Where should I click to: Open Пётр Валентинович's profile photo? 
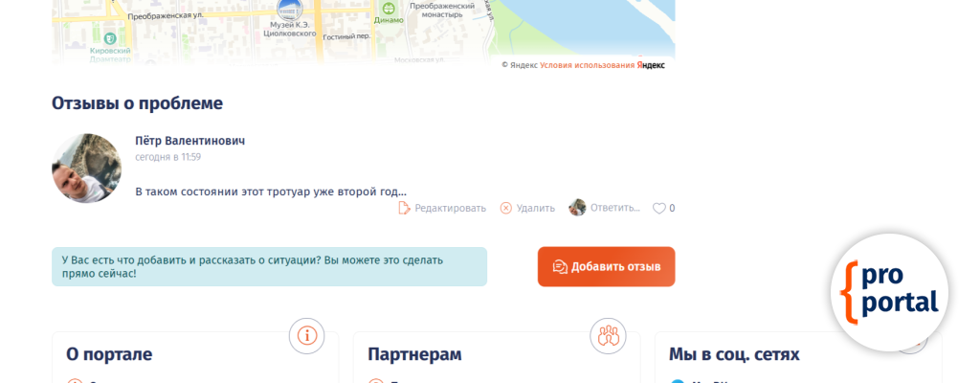(86, 168)
